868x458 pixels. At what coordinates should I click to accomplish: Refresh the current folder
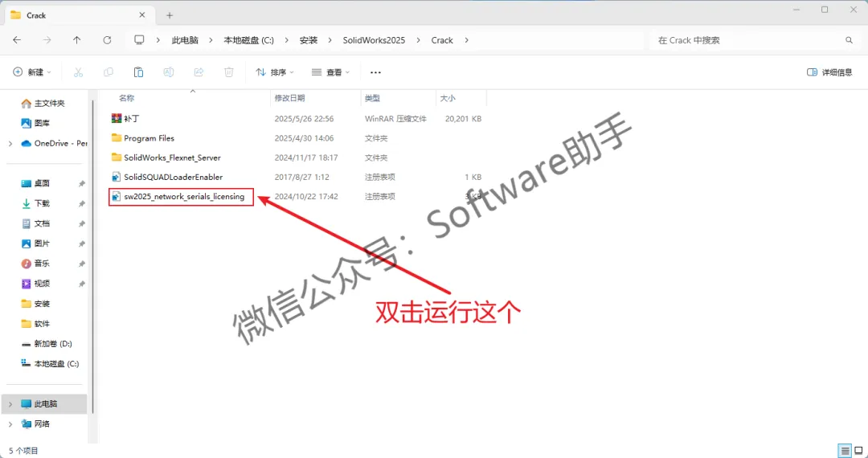click(x=108, y=40)
